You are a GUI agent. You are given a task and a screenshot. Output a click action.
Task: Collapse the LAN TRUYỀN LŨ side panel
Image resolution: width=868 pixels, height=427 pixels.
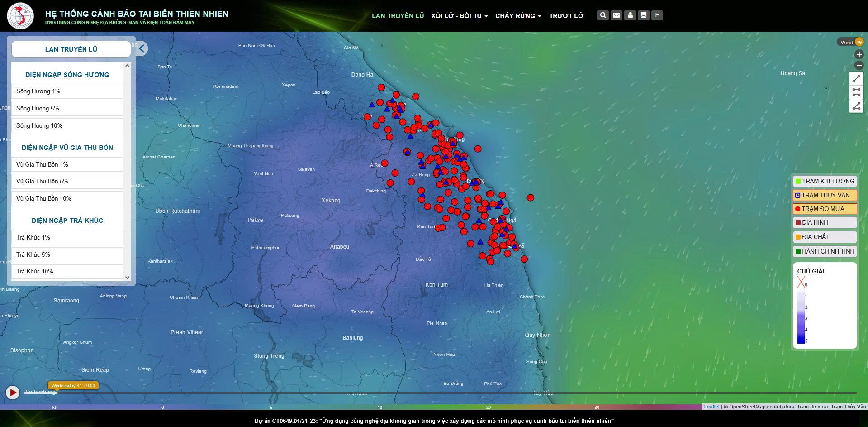(141, 48)
